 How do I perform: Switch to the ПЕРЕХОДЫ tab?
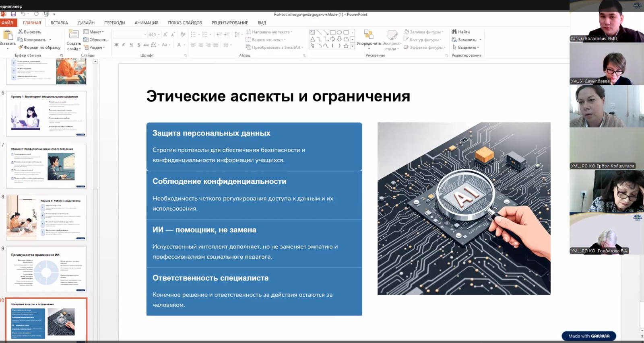114,23
